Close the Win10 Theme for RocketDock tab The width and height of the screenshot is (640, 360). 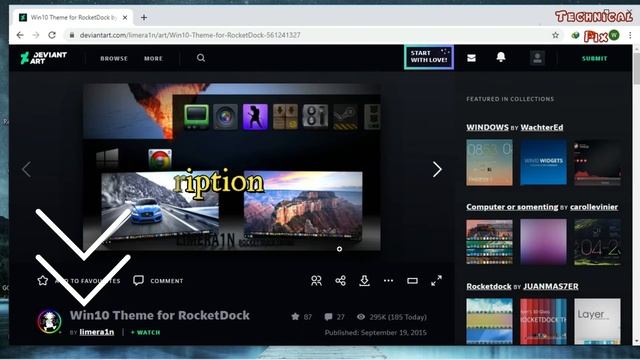coord(125,18)
